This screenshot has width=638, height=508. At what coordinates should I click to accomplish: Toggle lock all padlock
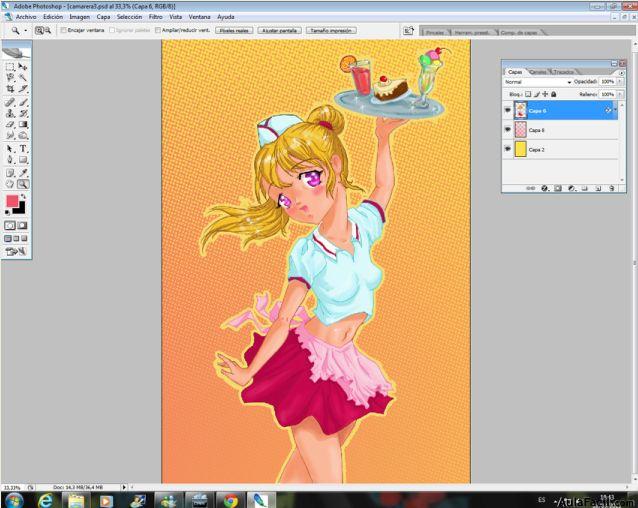tap(553, 94)
